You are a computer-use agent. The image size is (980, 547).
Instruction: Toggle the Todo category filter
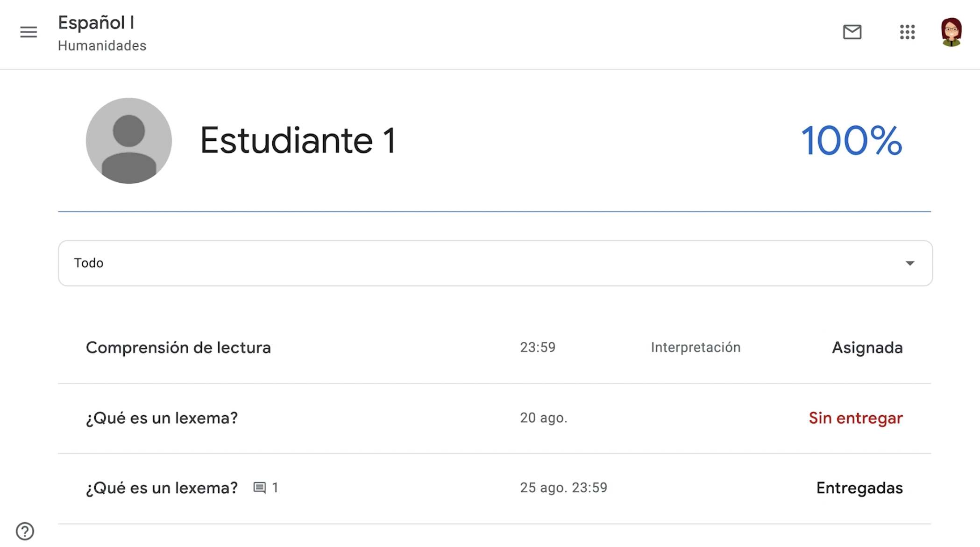click(495, 262)
